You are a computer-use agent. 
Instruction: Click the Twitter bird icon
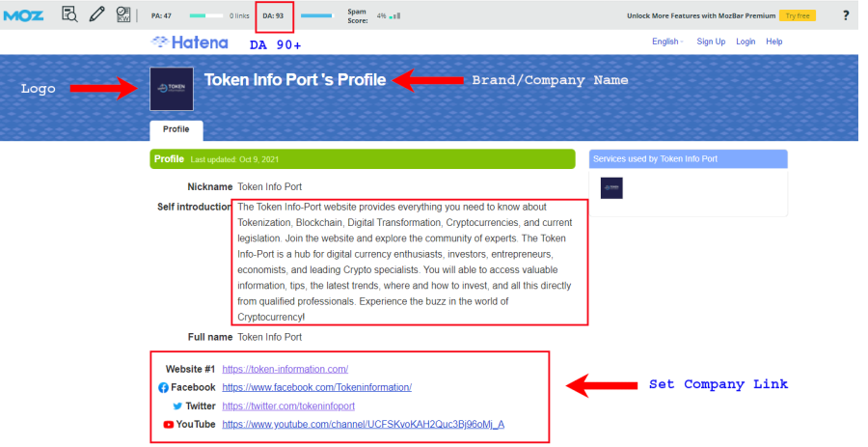(x=177, y=406)
